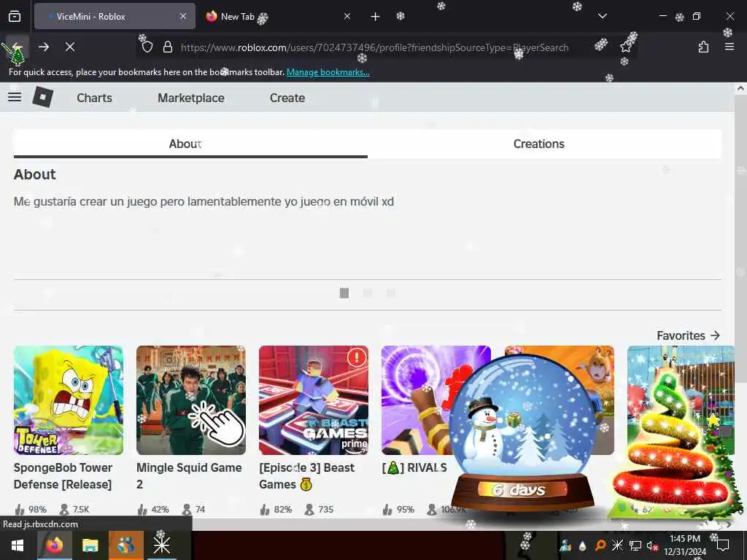Switch to the About profile tab

(x=190, y=144)
